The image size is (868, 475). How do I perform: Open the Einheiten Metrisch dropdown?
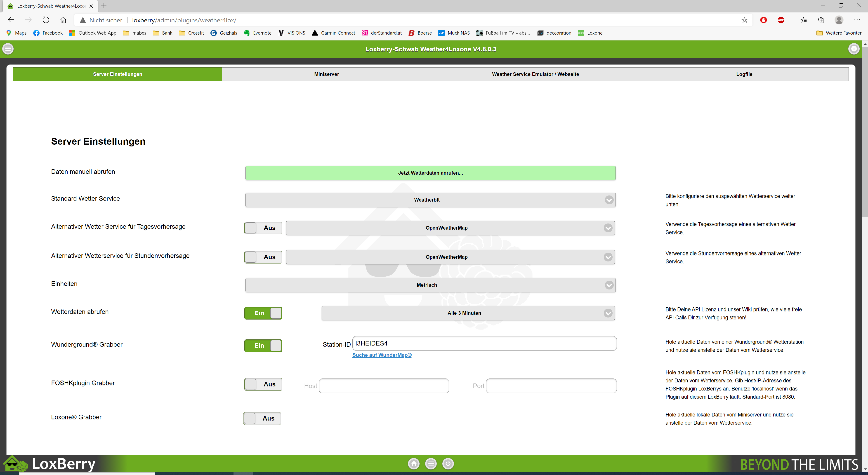(x=430, y=285)
